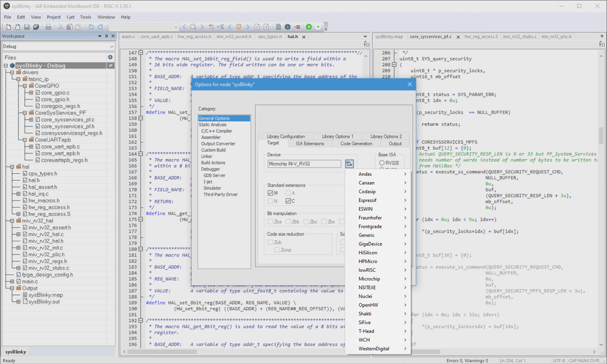Click the Navigate Forward file icon
This screenshot has height=364, width=607.
tap(266, 27)
